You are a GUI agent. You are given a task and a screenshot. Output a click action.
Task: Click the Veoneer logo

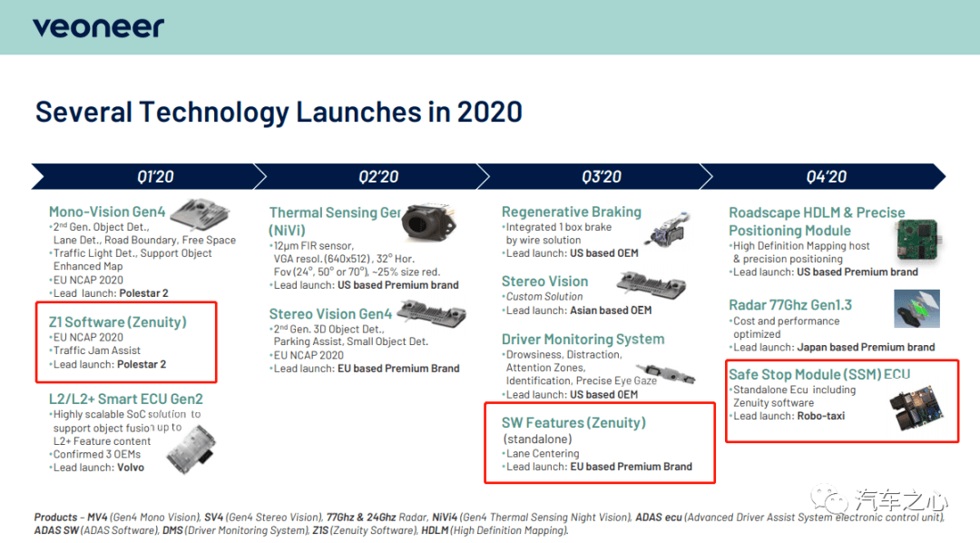point(98,27)
